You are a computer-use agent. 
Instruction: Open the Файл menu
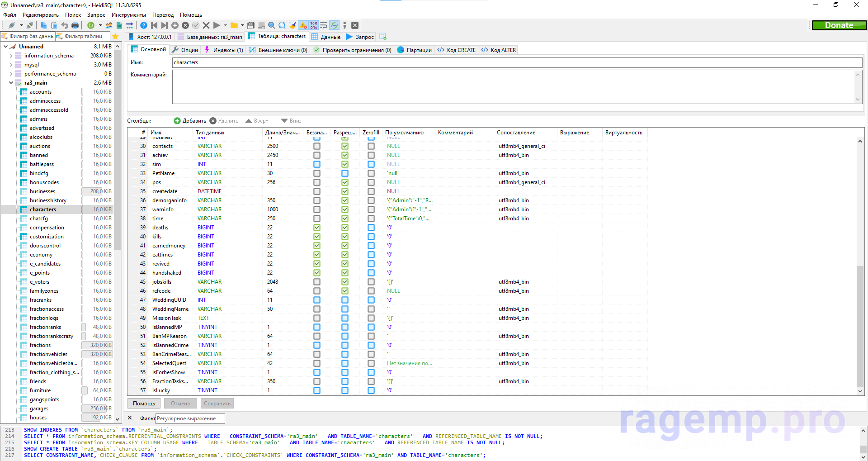pyautogui.click(x=9, y=15)
